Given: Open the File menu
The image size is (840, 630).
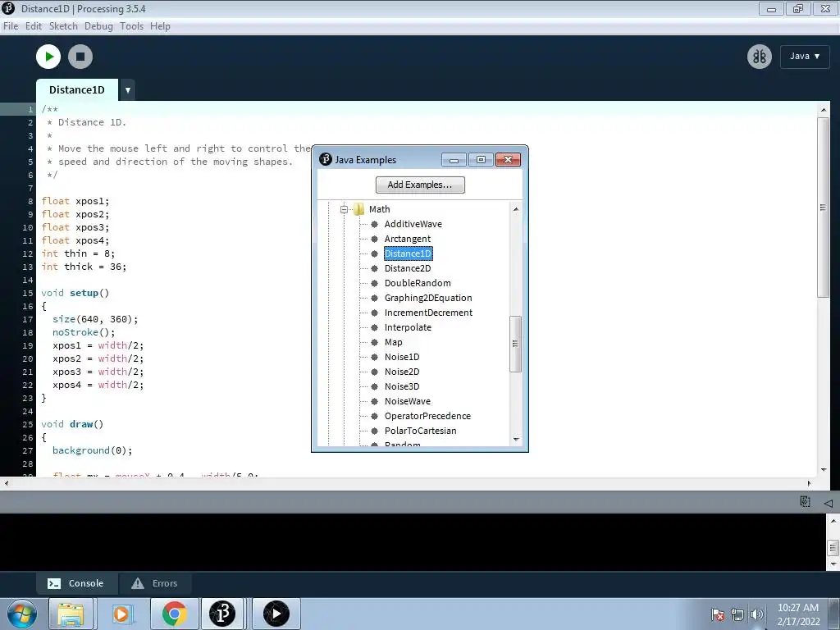Looking at the screenshot, I should coord(11,26).
